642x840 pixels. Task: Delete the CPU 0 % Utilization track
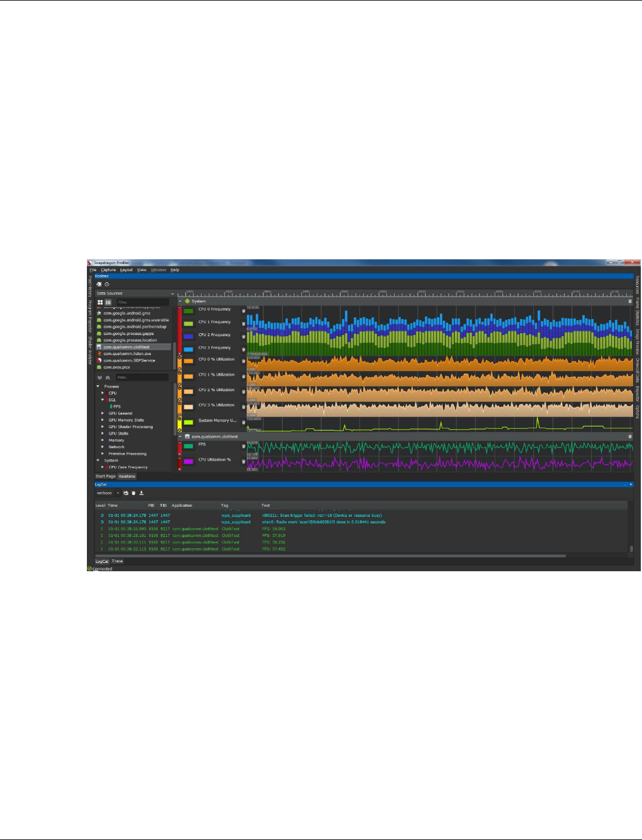244,361
